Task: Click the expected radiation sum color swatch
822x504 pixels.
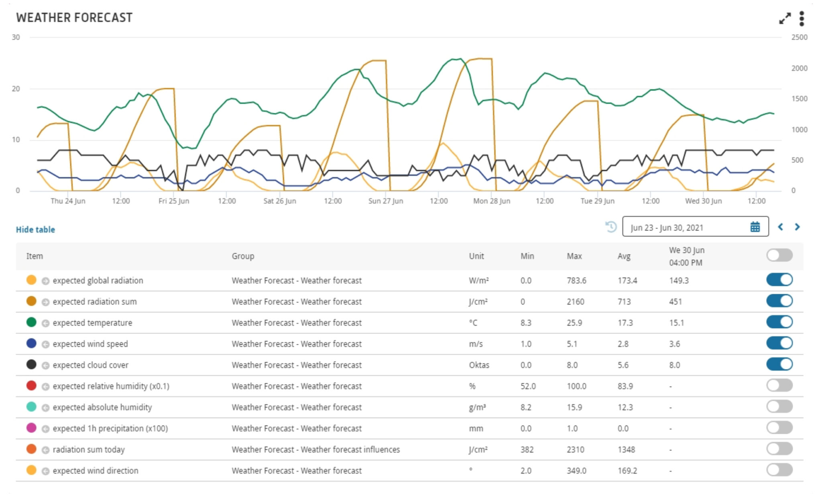Action: click(31, 301)
